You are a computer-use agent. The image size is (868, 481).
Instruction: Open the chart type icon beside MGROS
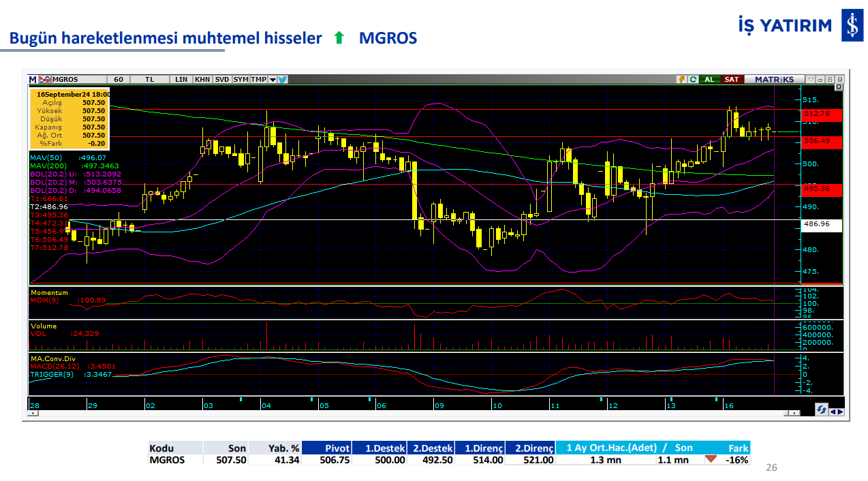(x=46, y=80)
